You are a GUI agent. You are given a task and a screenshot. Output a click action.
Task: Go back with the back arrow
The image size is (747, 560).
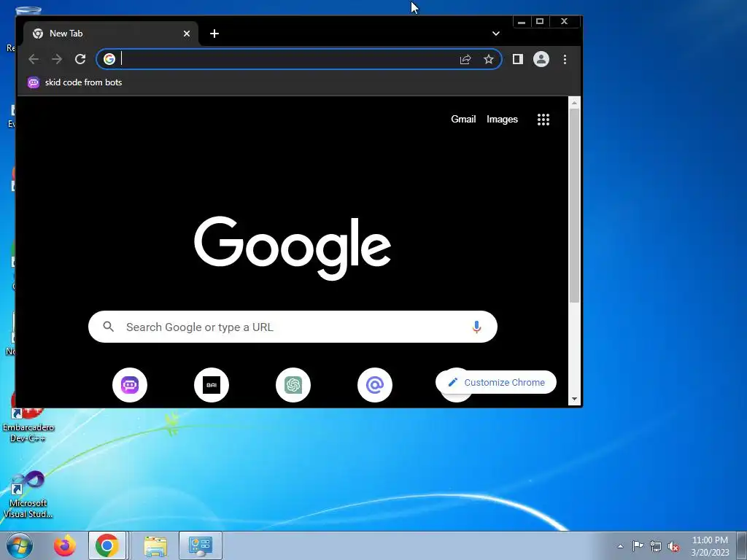tap(34, 59)
